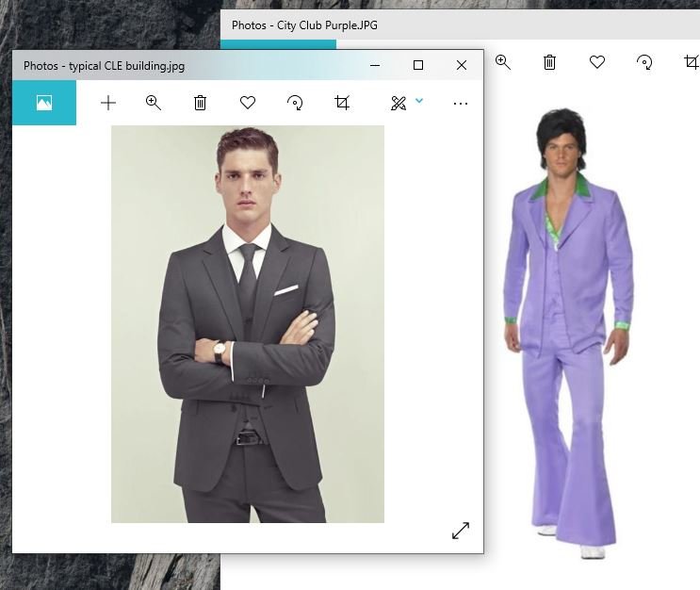Click the Add to plus icon in the front window

coord(108,103)
